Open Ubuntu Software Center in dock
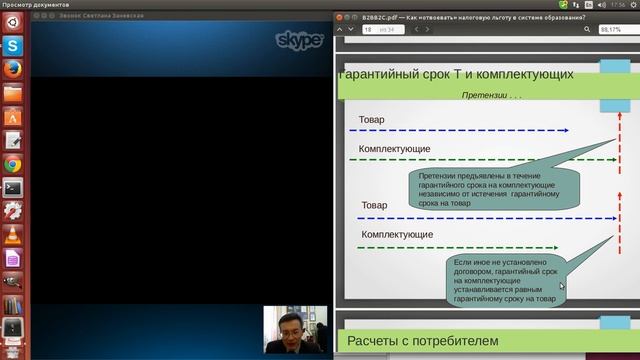Image resolution: width=640 pixels, height=360 pixels. 13,117
